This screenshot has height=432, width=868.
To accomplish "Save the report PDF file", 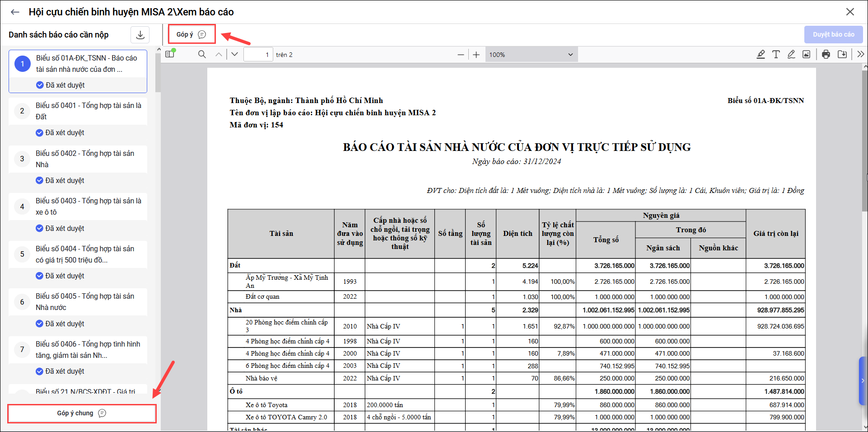I will 842,54.
